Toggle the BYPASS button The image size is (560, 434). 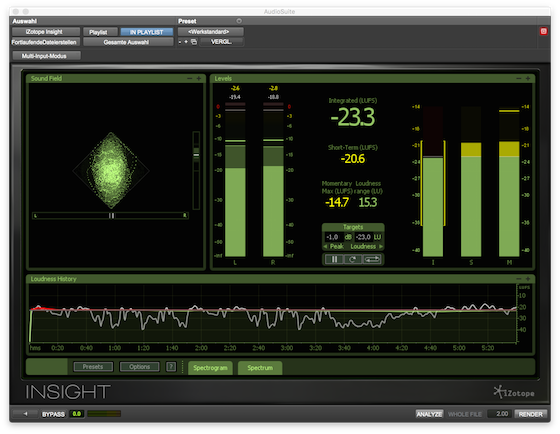click(x=53, y=414)
